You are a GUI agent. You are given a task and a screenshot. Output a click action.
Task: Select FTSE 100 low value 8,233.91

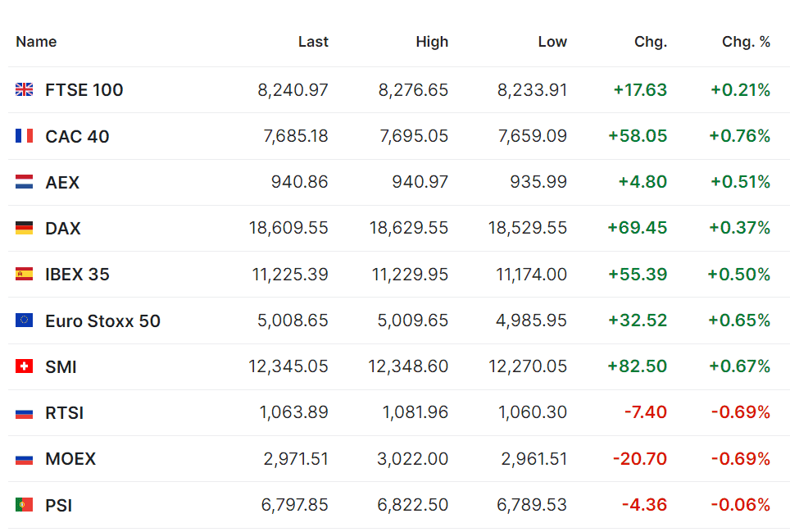coord(533,90)
